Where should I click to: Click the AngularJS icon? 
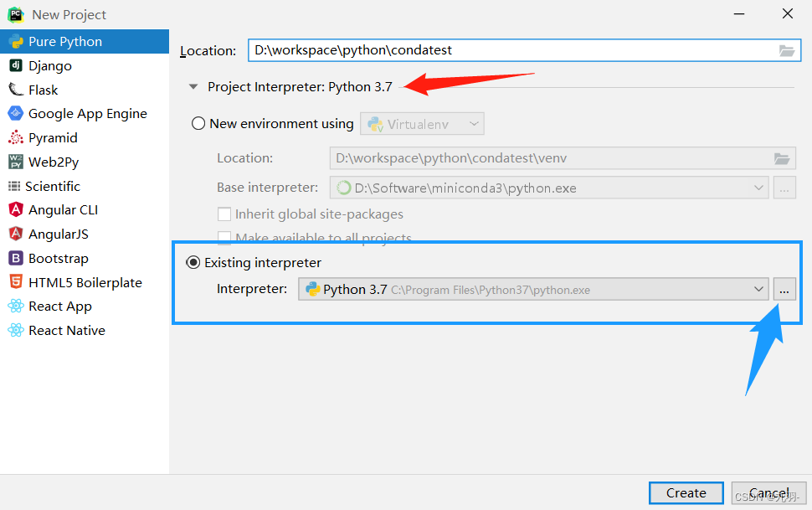click(x=16, y=234)
